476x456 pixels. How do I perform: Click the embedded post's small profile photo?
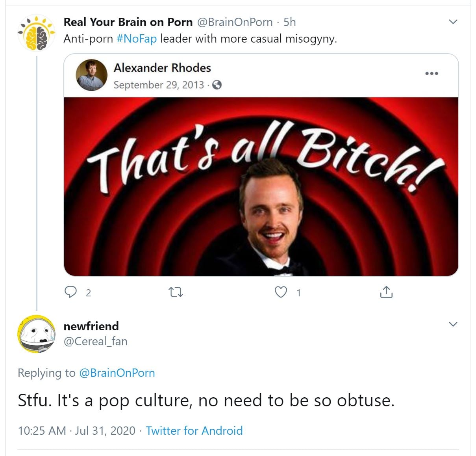(91, 75)
